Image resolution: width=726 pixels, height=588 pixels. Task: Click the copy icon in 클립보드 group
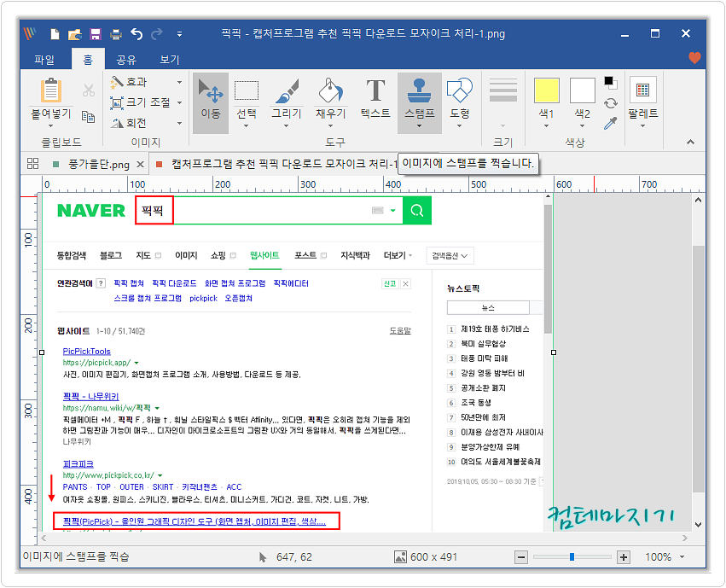89,117
